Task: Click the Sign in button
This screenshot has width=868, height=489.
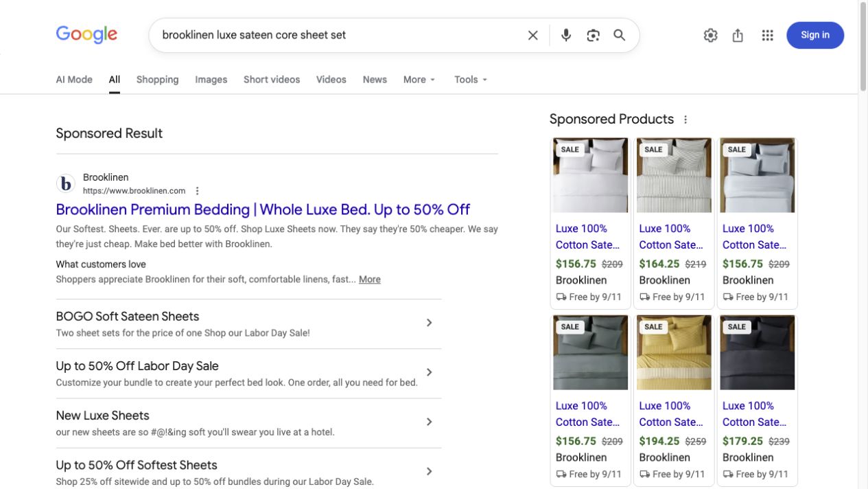Action: pos(815,35)
